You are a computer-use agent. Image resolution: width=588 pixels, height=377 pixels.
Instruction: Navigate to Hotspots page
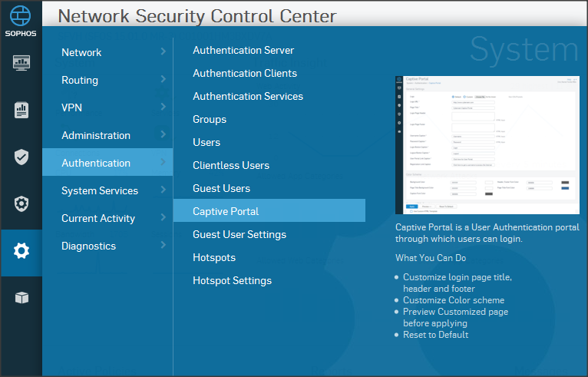pos(214,257)
